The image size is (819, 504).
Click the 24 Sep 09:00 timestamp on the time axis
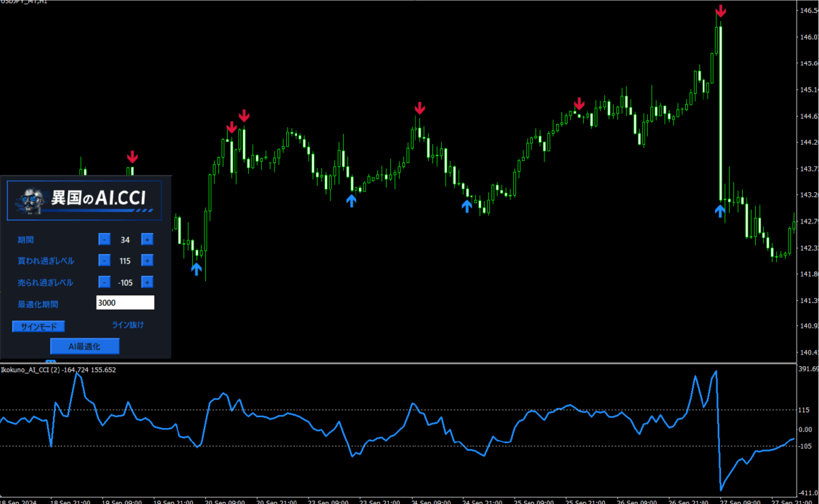point(432,501)
